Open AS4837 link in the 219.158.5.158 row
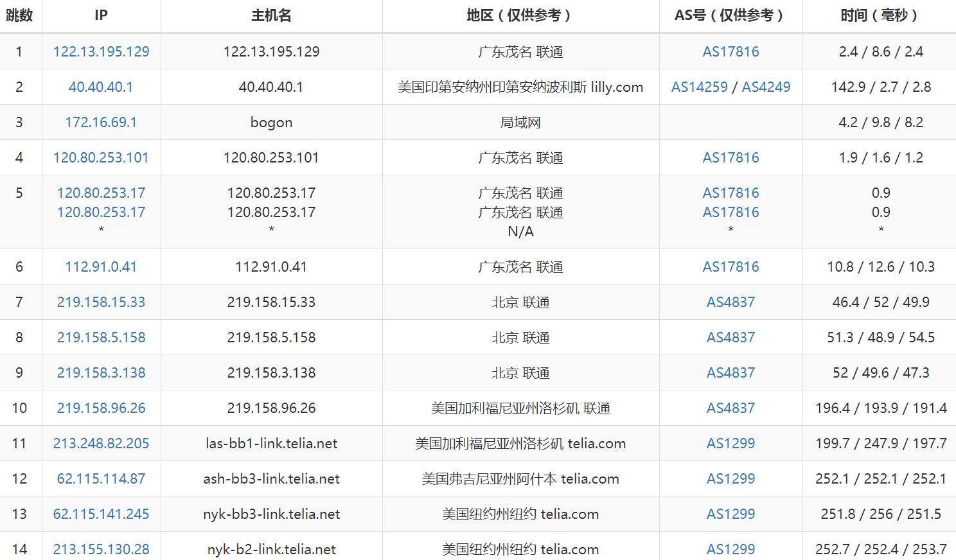The height and width of the screenshot is (560, 956). tap(730, 337)
